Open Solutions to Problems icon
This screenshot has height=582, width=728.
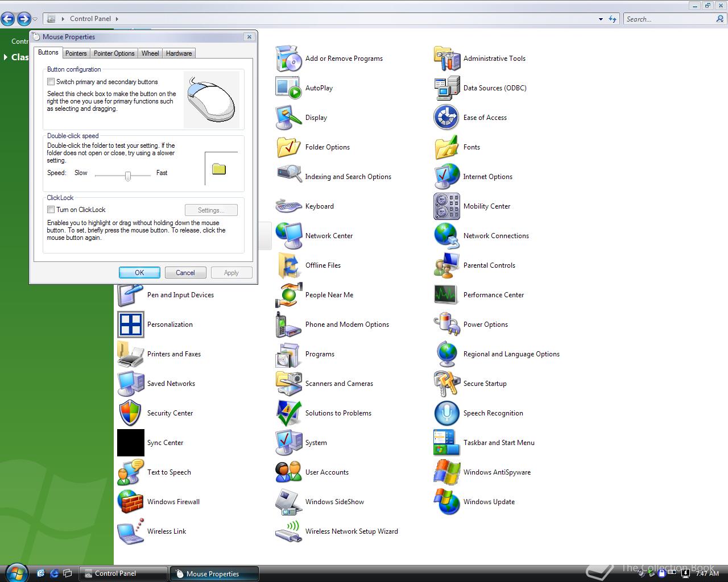289,413
